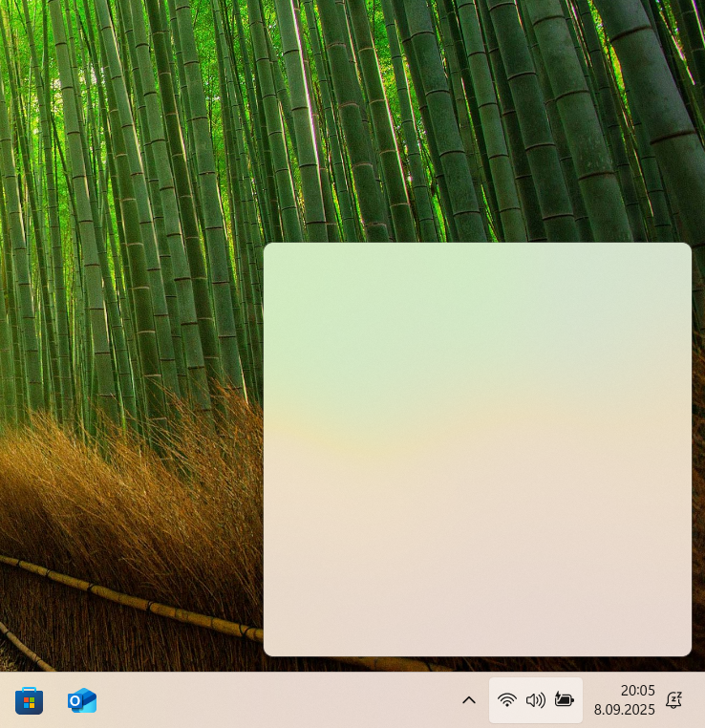
Task: Click the Wi-Fi network icon
Action: coord(507,699)
